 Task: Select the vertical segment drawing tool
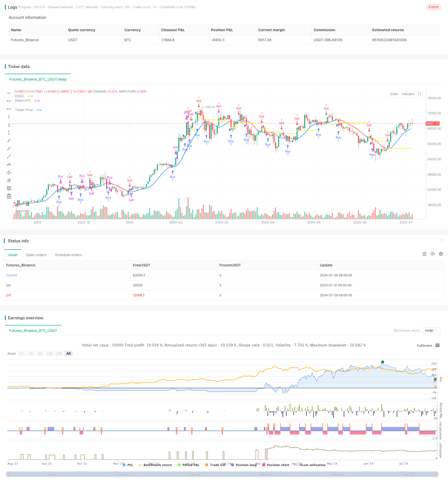[x=9, y=133]
